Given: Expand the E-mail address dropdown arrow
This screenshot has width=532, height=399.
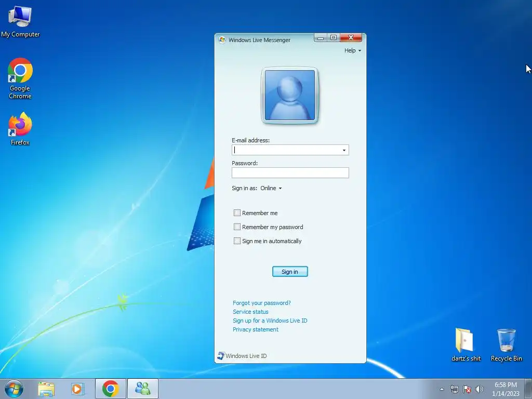Looking at the screenshot, I should click(x=344, y=150).
